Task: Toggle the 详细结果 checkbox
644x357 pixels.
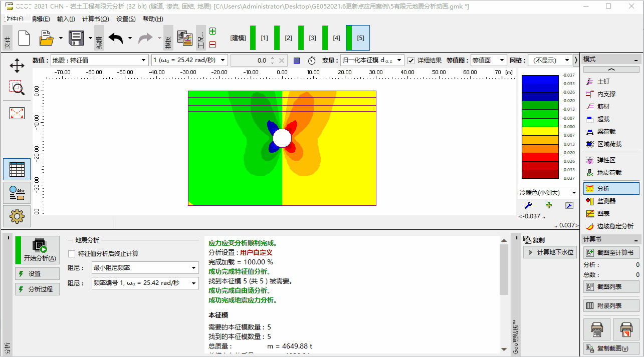Action: click(411, 61)
